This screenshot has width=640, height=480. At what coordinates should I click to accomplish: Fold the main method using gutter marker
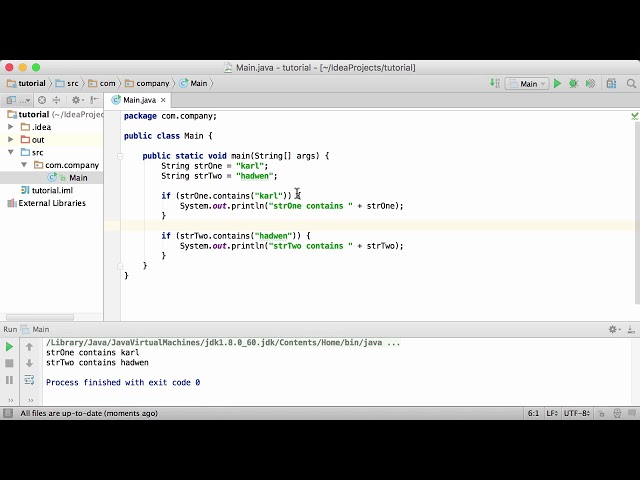pyautogui.click(x=120, y=156)
